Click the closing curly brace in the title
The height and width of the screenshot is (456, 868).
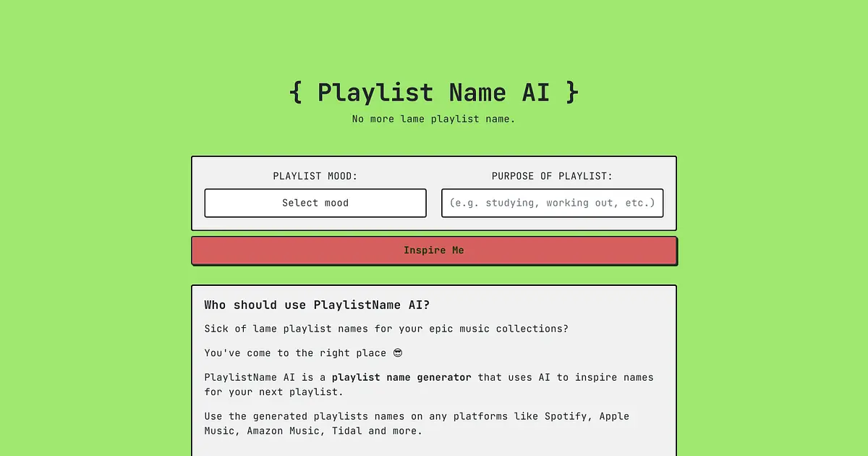pyautogui.click(x=572, y=93)
